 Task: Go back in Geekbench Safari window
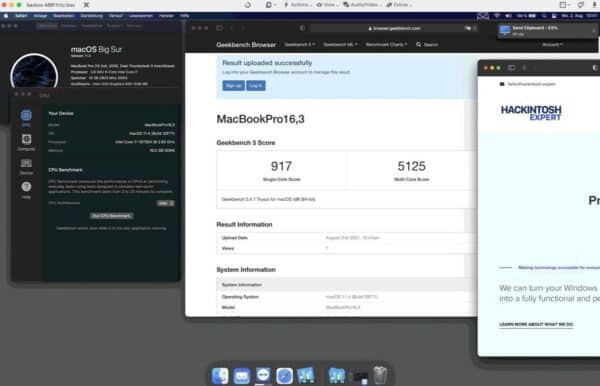pos(232,28)
